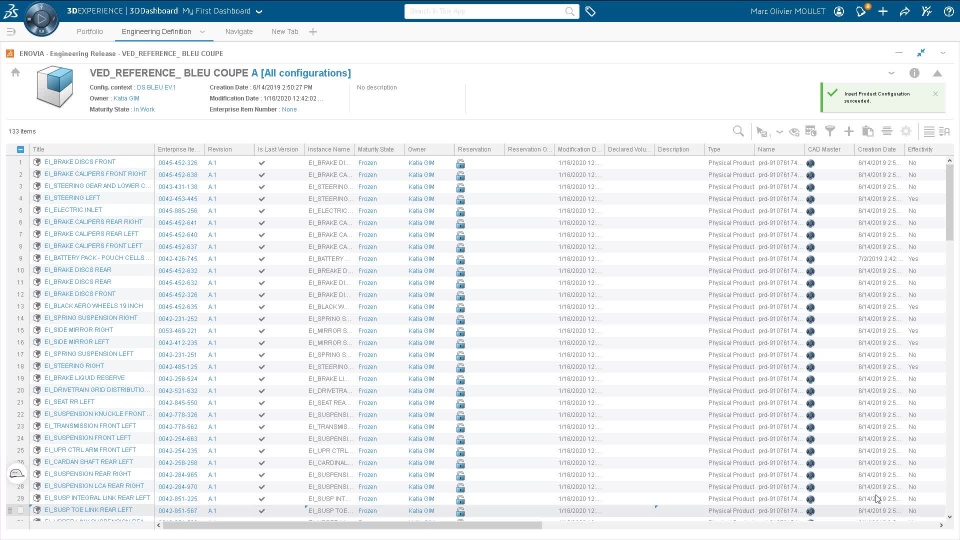Image resolution: width=960 pixels, height=540 pixels.
Task: Click the search magnifier in table toolbar
Action: click(738, 131)
